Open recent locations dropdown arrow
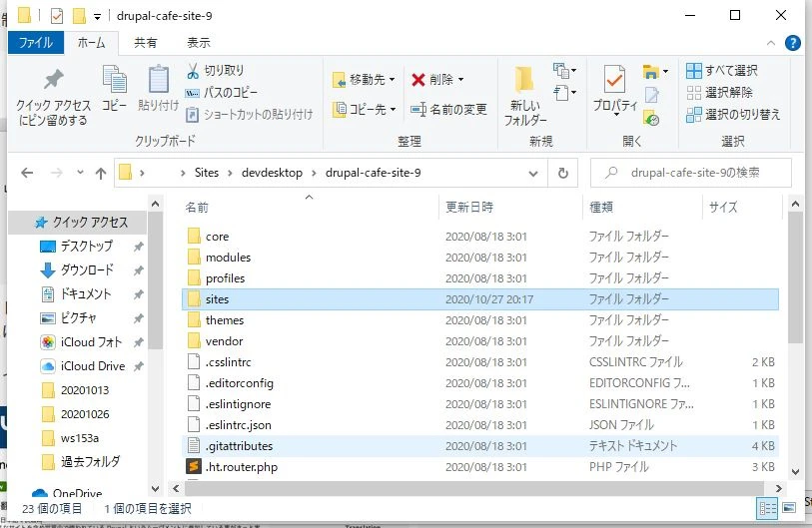The height and width of the screenshot is (528, 812). (80, 173)
